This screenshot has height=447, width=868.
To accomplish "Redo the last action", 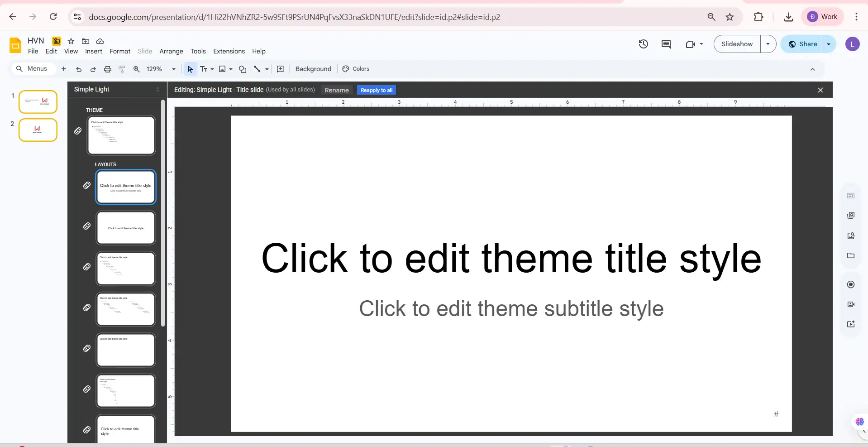I will (93, 69).
